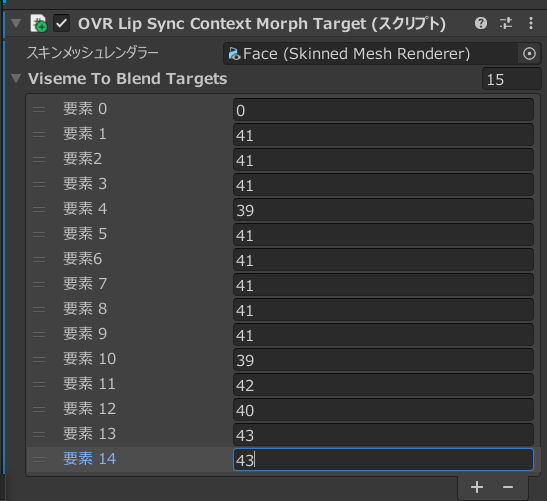The image size is (547, 501).
Task: Add a new element with plus button
Action: [477, 487]
